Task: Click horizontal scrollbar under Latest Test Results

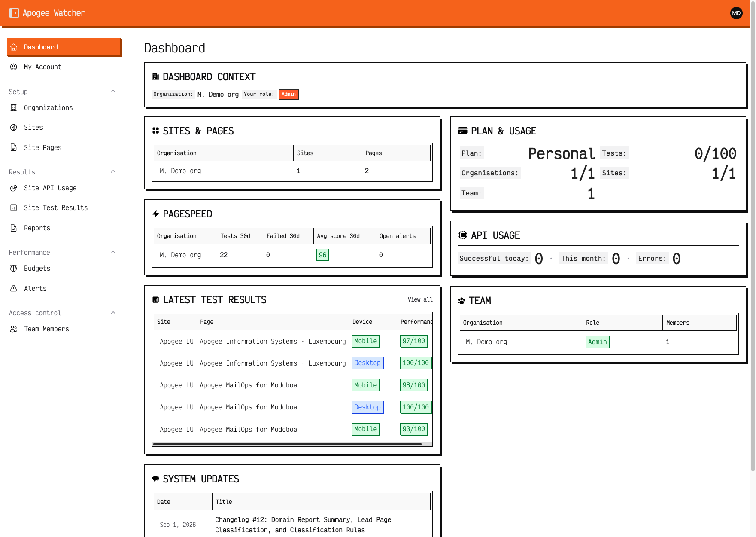Action: point(287,444)
